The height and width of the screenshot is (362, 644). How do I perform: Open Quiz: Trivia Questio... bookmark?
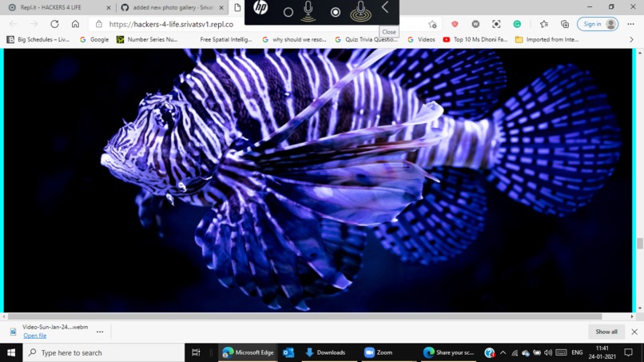pos(367,39)
